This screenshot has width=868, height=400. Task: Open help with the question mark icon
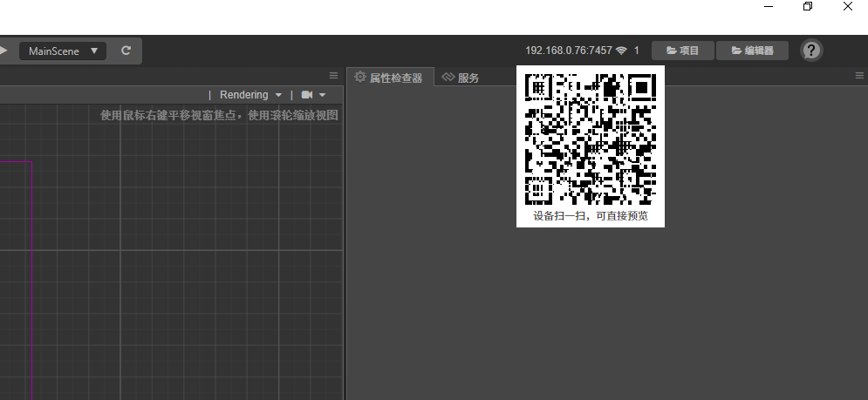(x=811, y=51)
